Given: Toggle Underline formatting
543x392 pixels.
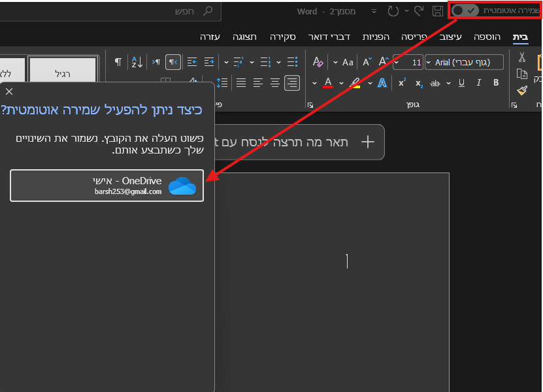Looking at the screenshot, I should (x=461, y=83).
